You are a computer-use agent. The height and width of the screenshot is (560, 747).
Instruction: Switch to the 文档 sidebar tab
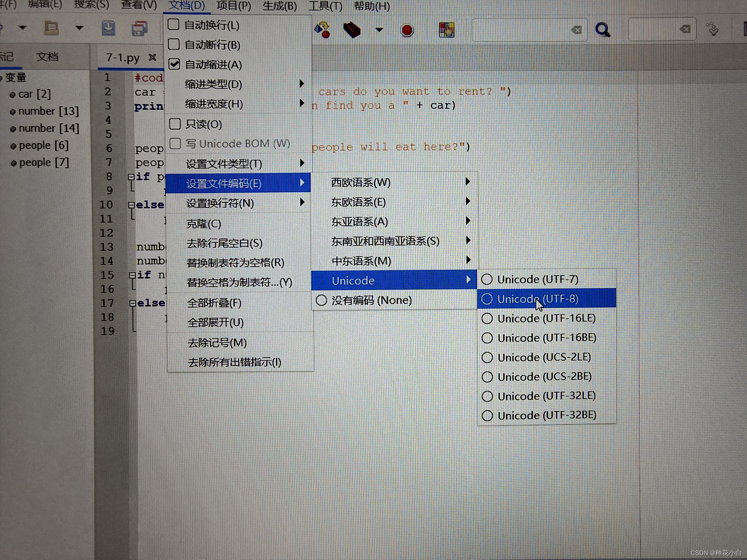47,57
